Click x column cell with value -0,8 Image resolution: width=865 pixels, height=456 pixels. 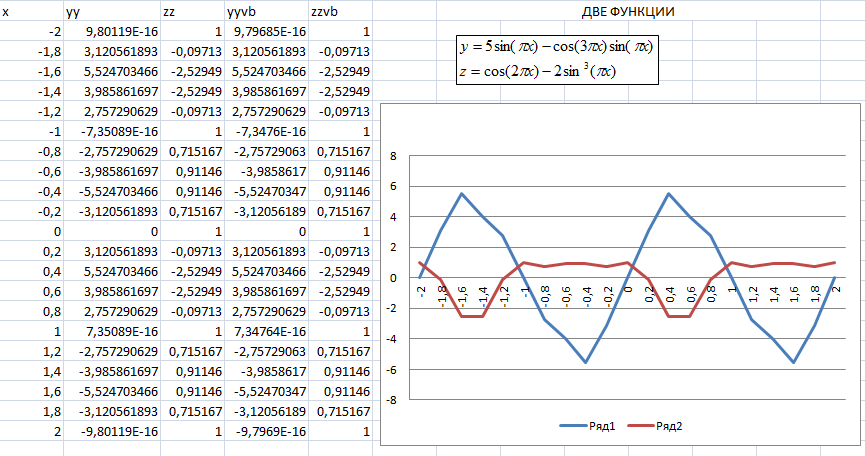(31, 151)
